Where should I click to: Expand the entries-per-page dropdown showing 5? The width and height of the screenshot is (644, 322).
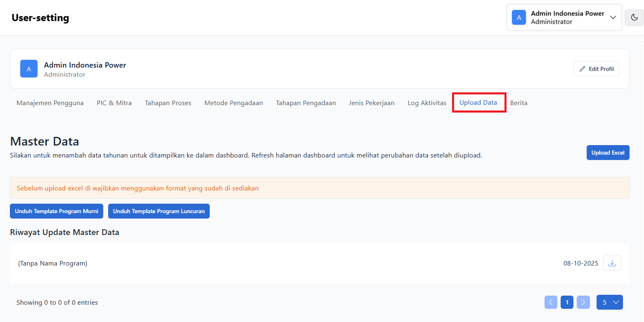pos(609,302)
